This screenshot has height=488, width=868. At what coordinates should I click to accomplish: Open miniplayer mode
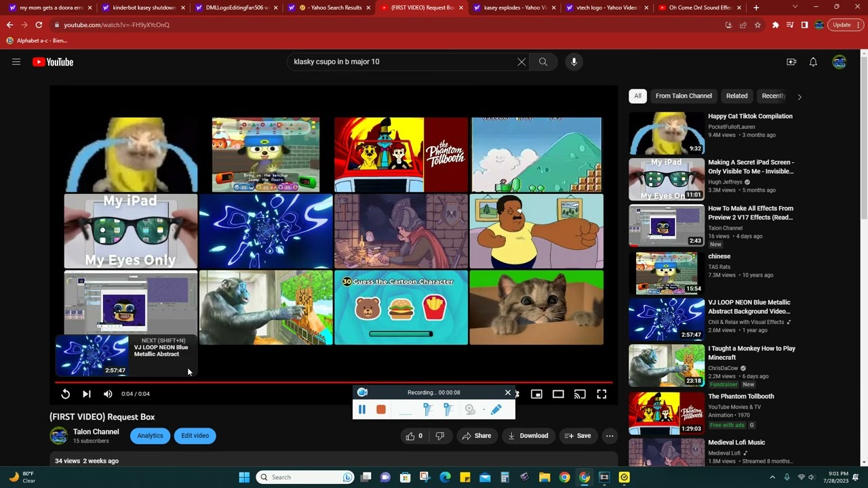pyautogui.click(x=536, y=394)
